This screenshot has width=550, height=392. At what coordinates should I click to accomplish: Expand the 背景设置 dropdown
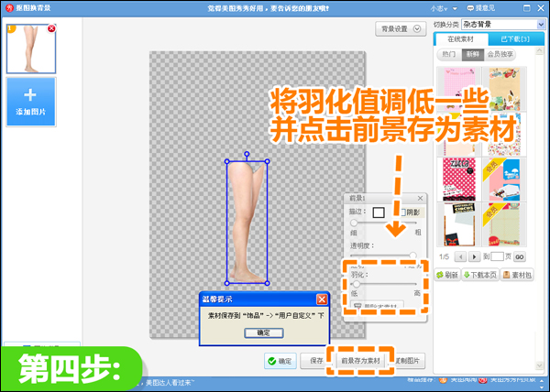pyautogui.click(x=402, y=29)
